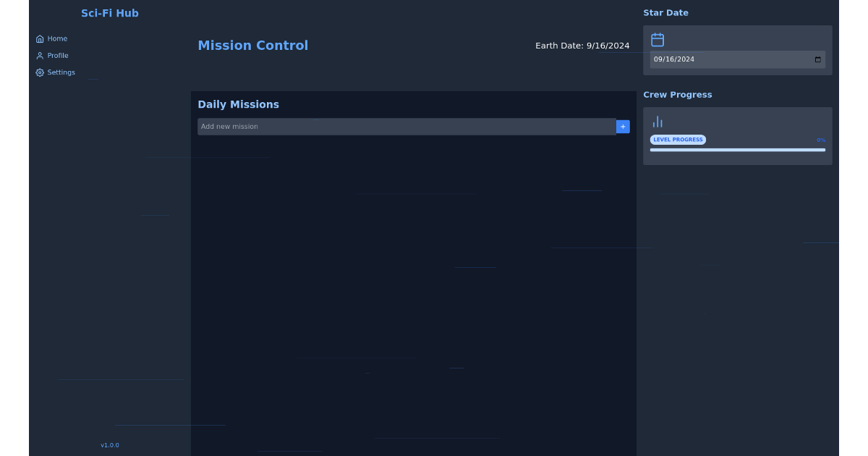
Task: Open the date picker indicator in date field
Action: pos(818,60)
